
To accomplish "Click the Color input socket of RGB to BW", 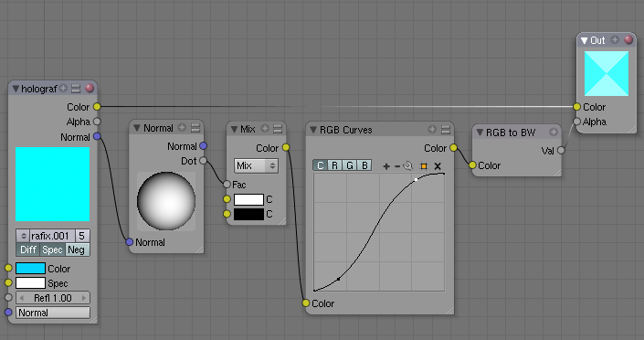I will (x=472, y=165).
